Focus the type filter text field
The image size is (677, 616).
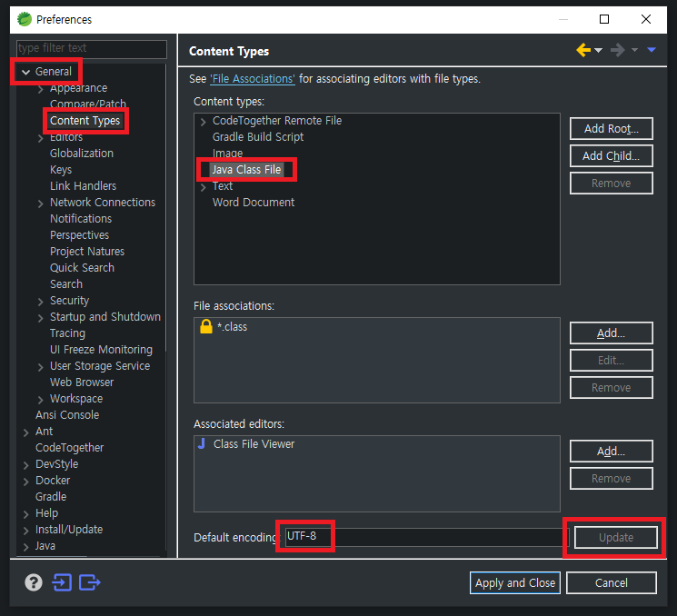[92, 48]
